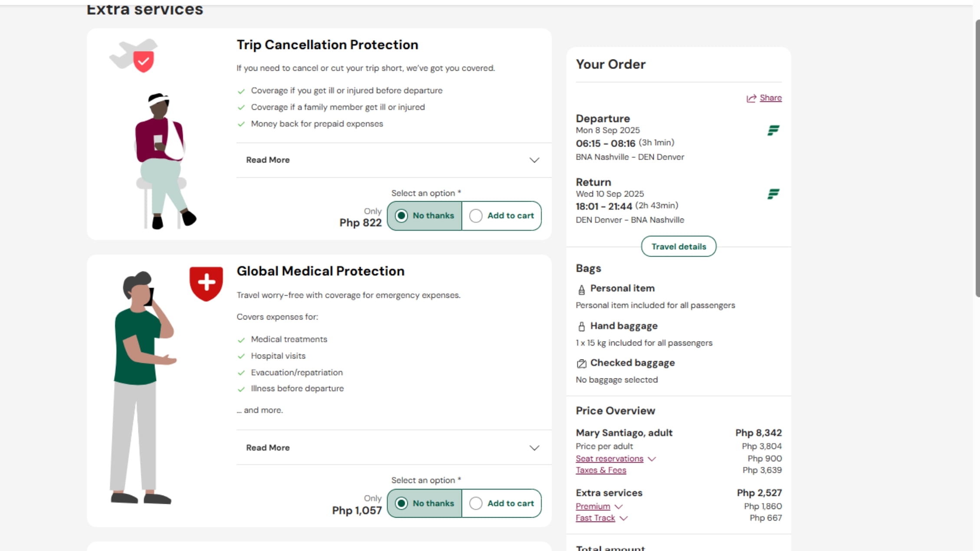Click the Checked baggage suitcase icon
The width and height of the screenshot is (980, 551).
(x=581, y=364)
